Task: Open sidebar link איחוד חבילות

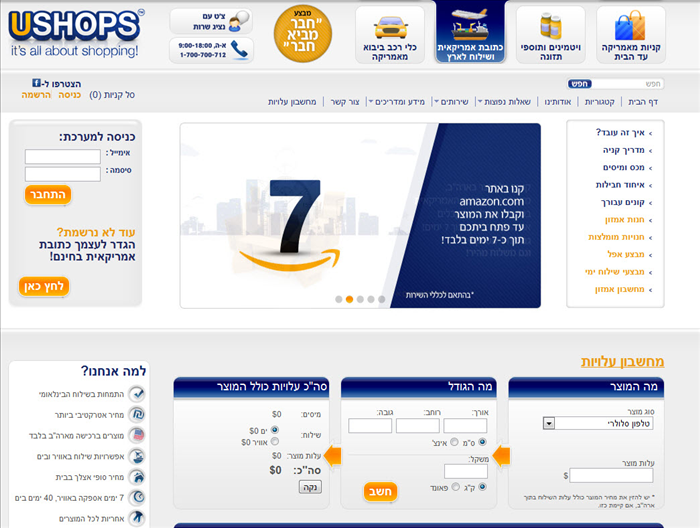Action: point(620,185)
